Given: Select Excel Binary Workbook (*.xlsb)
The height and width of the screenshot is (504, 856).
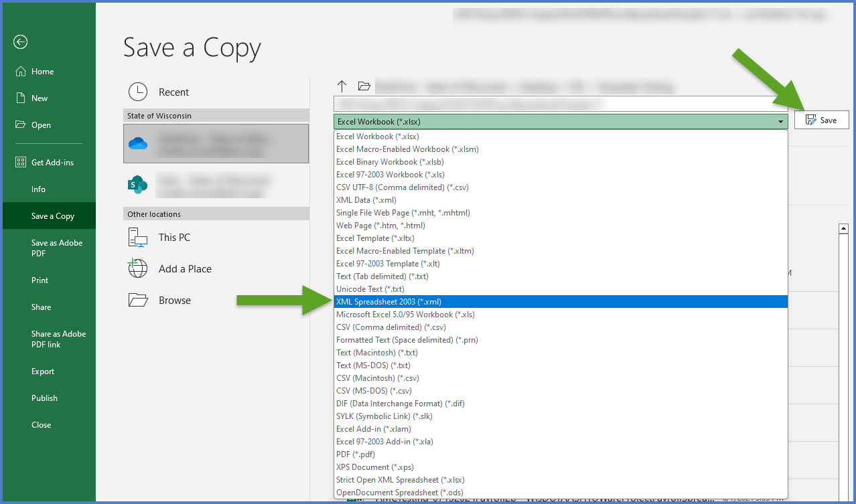Looking at the screenshot, I should point(561,162).
